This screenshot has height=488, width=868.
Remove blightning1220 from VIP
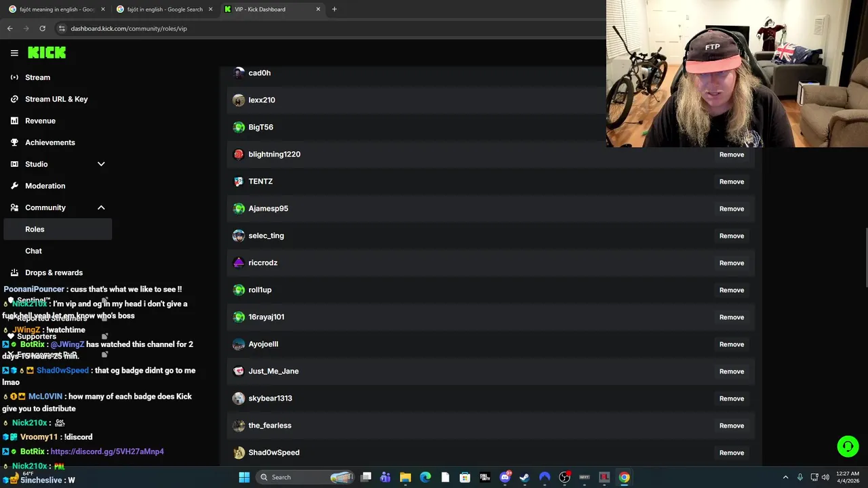(732, 155)
